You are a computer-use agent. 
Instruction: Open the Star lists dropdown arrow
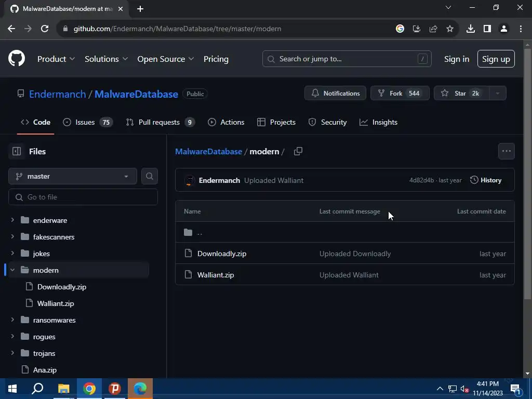click(x=497, y=94)
